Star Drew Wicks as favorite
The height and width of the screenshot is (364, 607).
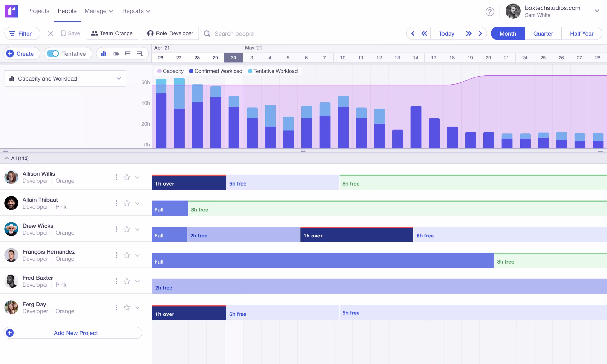127,229
